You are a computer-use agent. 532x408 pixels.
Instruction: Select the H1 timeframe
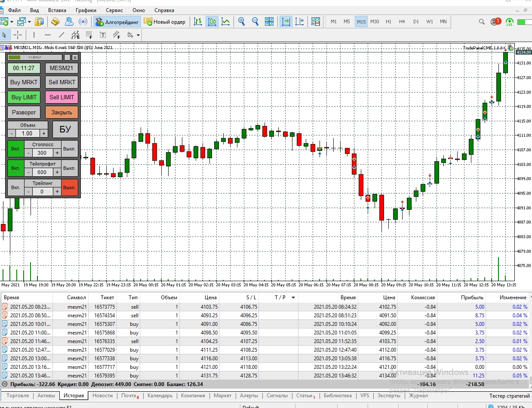tap(388, 21)
